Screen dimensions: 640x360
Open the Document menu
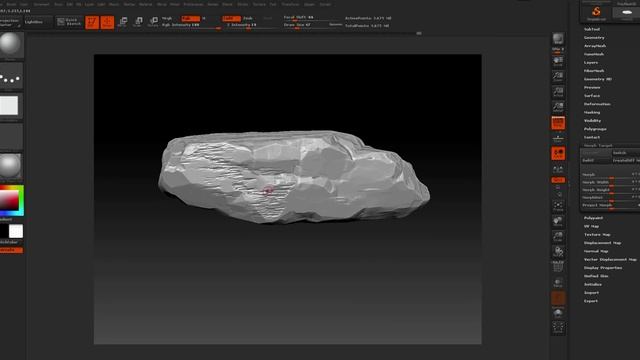coord(41,4)
